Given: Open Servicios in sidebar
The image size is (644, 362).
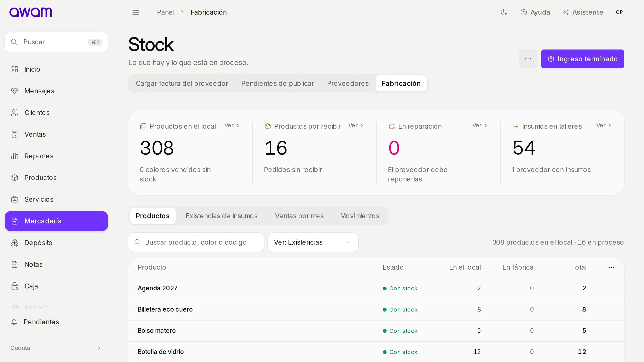Looking at the screenshot, I should 56,199.
